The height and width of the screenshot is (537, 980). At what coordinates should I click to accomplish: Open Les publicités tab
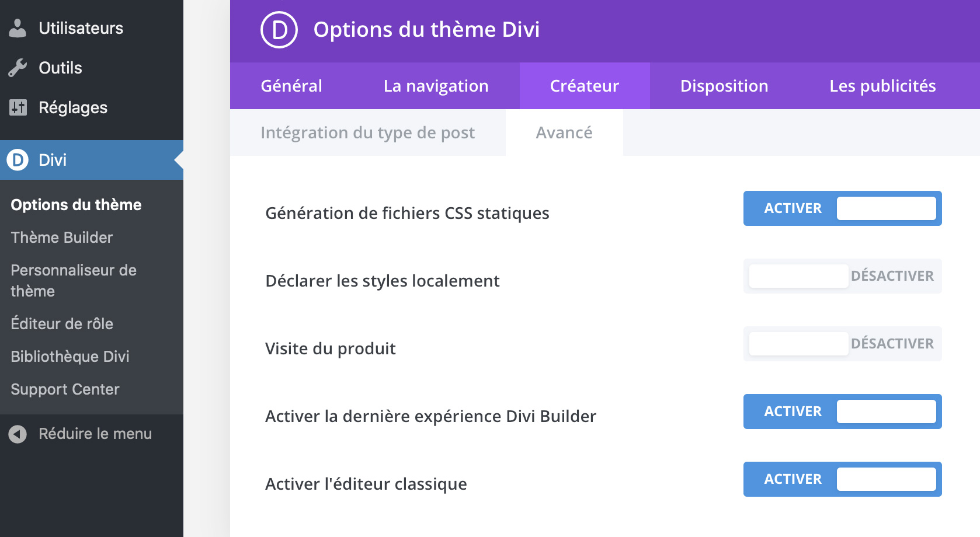[882, 86]
